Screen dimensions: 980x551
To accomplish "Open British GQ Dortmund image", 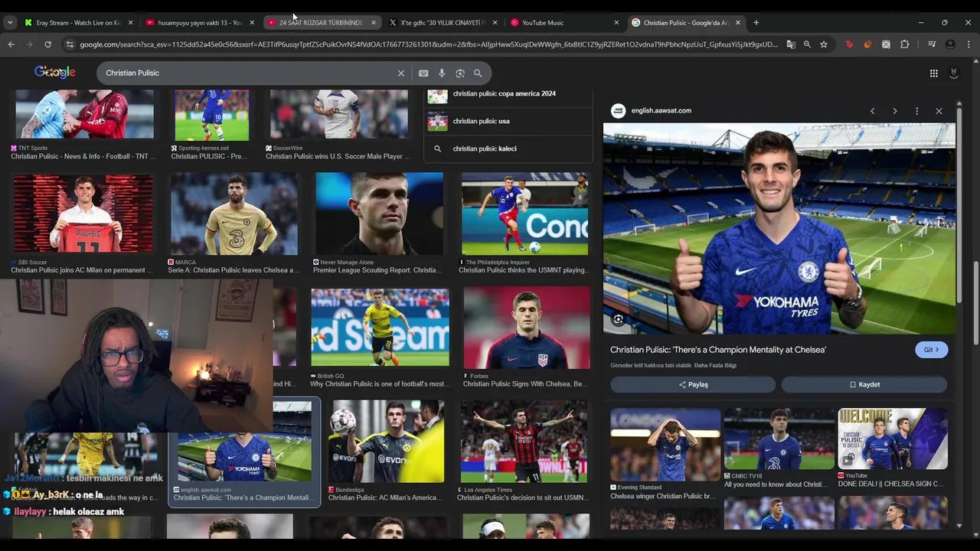I will 380,328.
